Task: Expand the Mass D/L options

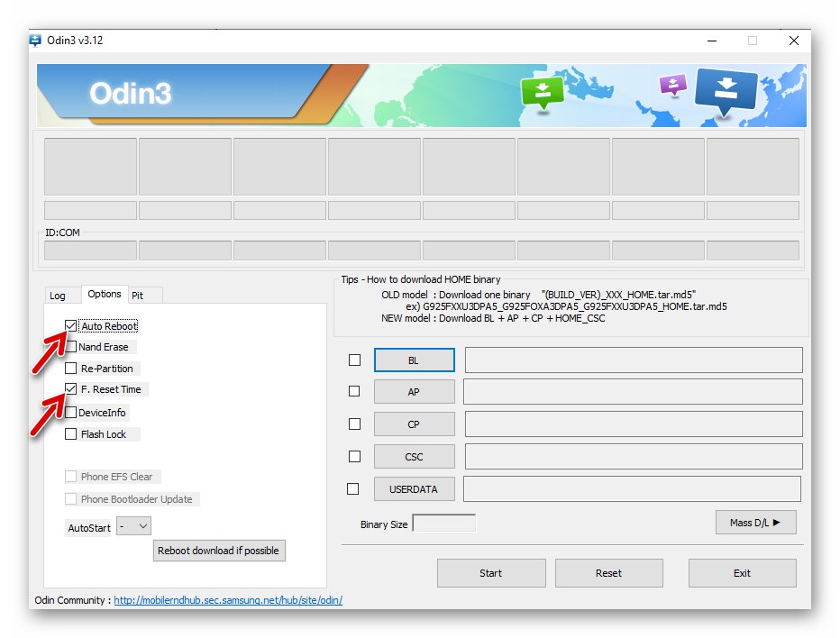Action: pyautogui.click(x=755, y=522)
